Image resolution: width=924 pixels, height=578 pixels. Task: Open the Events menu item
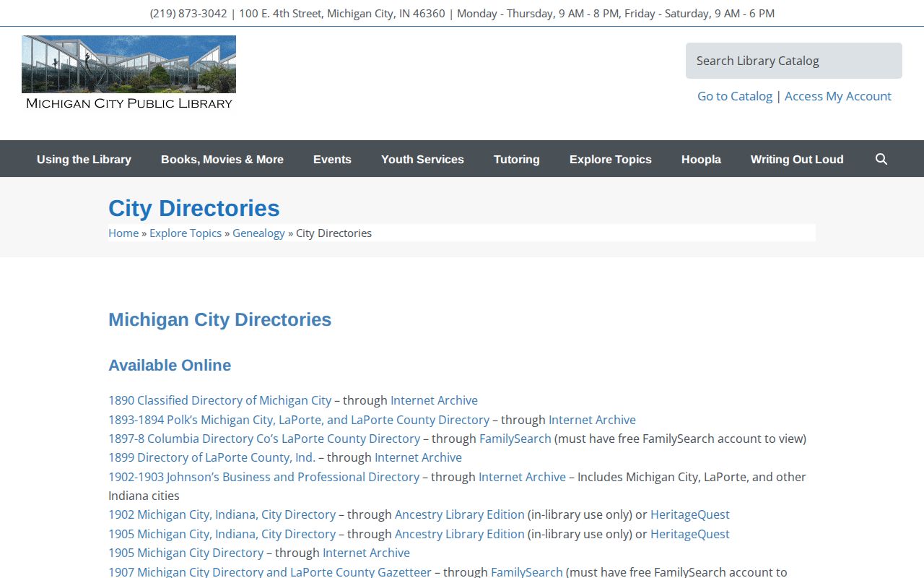pos(332,159)
